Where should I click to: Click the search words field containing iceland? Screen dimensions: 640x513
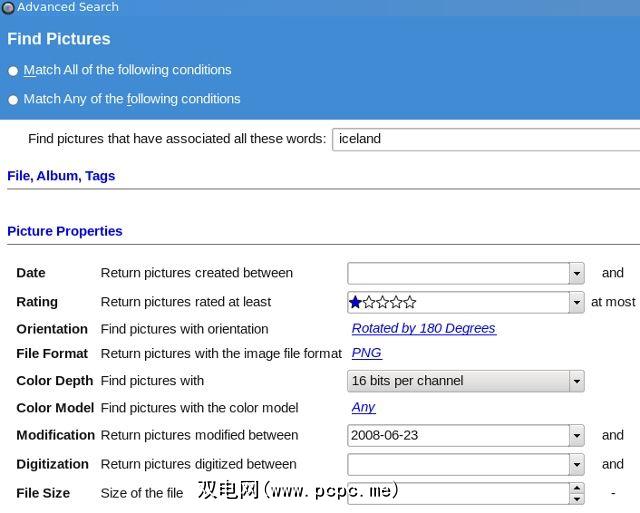(x=485, y=139)
